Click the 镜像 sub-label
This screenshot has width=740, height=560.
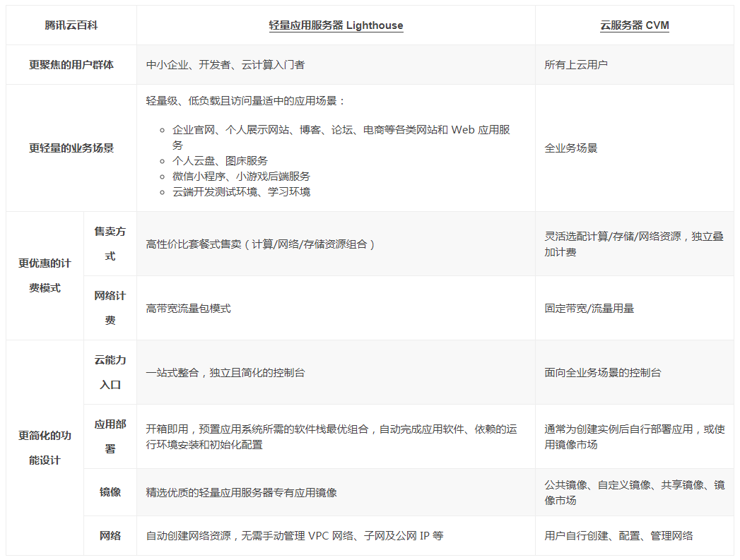pyautogui.click(x=110, y=492)
